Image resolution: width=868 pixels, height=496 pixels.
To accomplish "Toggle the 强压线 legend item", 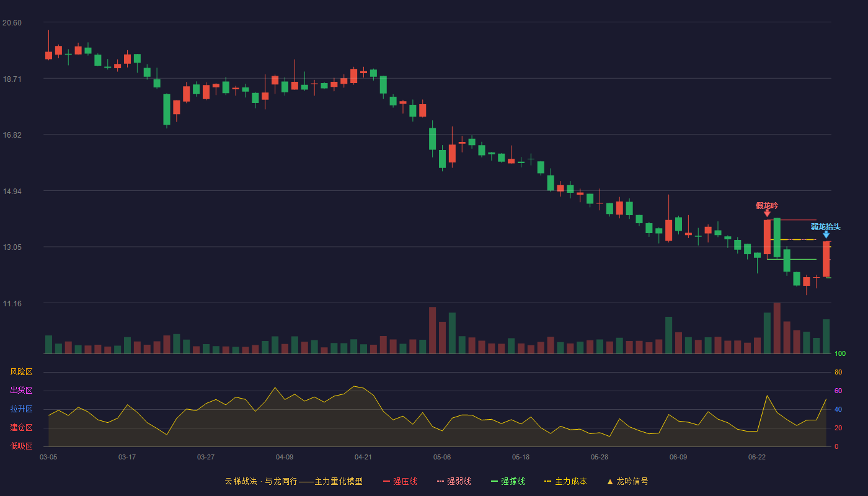I will coord(400,481).
